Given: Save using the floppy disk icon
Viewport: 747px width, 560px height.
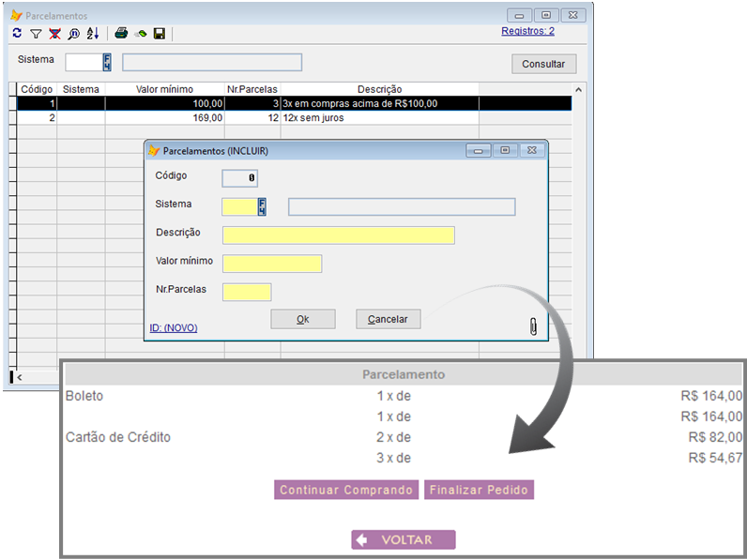Looking at the screenshot, I should point(160,34).
